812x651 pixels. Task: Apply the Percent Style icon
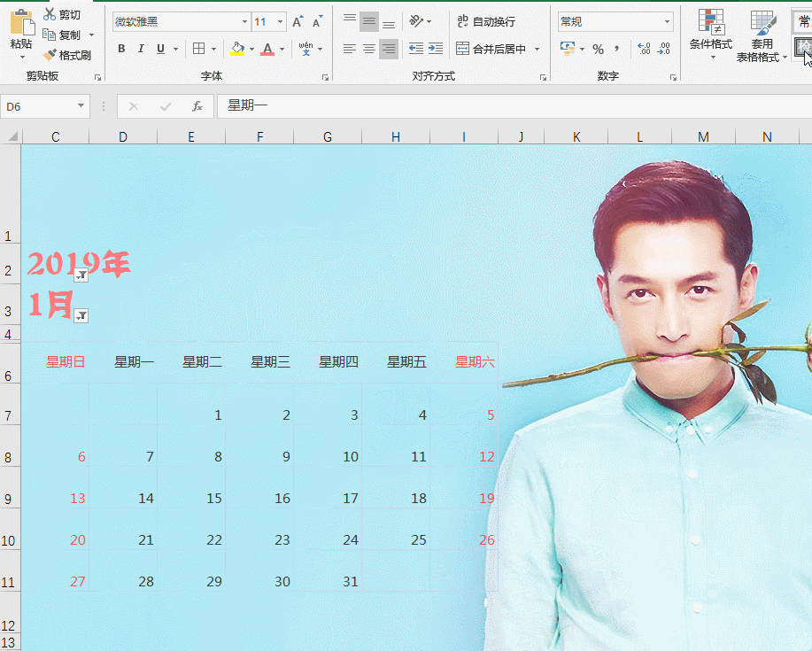coord(598,49)
